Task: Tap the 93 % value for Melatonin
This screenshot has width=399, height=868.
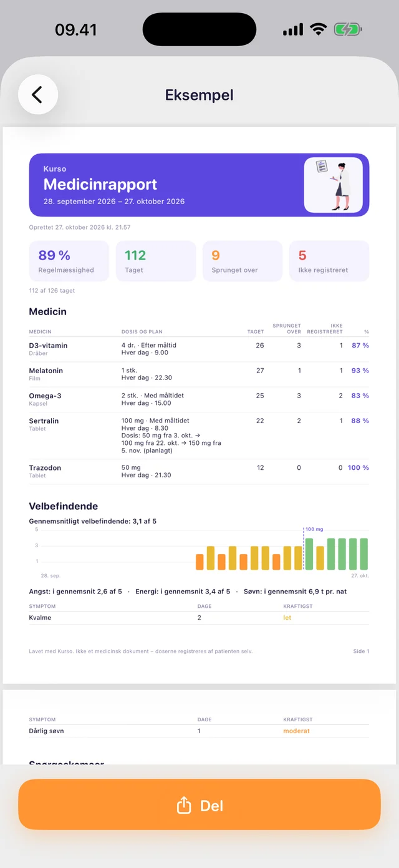Action: (x=360, y=371)
